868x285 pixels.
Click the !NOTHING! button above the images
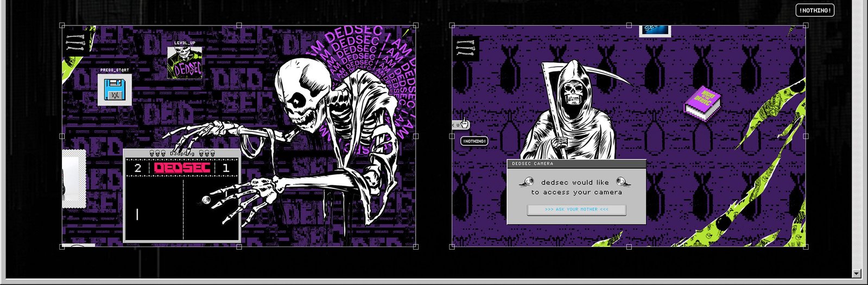[815, 10]
